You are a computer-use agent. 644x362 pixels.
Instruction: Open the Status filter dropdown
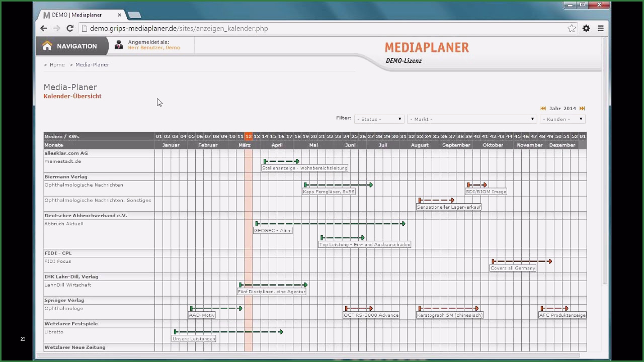coord(379,119)
